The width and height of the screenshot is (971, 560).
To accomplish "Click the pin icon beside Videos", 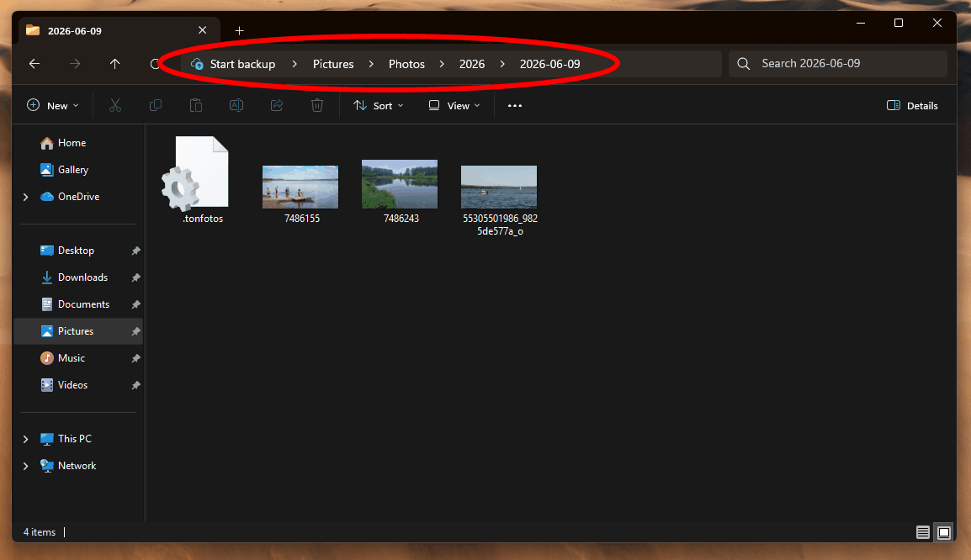I will tap(135, 385).
